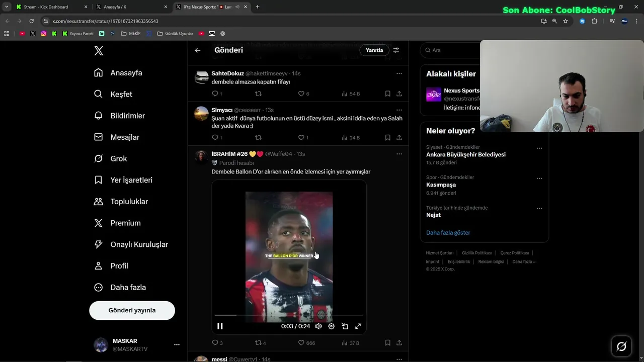
Task: Open Chrome extensions puzzle icon
Action: 595,21
